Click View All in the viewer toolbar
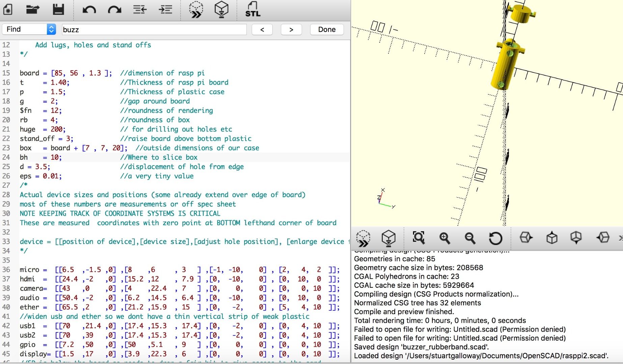Image resolution: width=623 pixels, height=364 pixels. [419, 238]
